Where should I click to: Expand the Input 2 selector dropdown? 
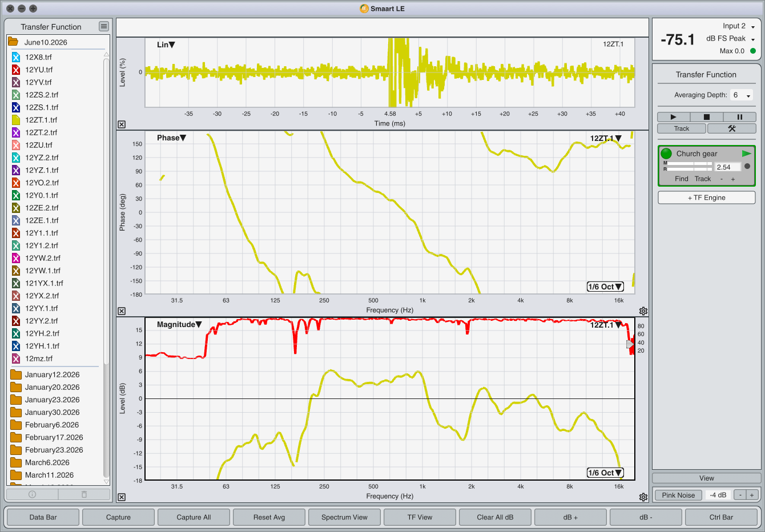[x=738, y=26]
